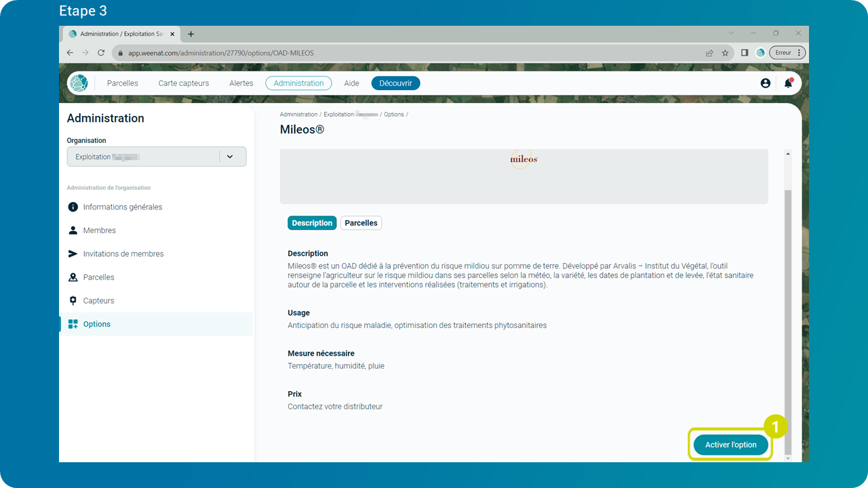The width and height of the screenshot is (868, 488).
Task: Click the Informations générales info icon
Action: [x=73, y=207]
